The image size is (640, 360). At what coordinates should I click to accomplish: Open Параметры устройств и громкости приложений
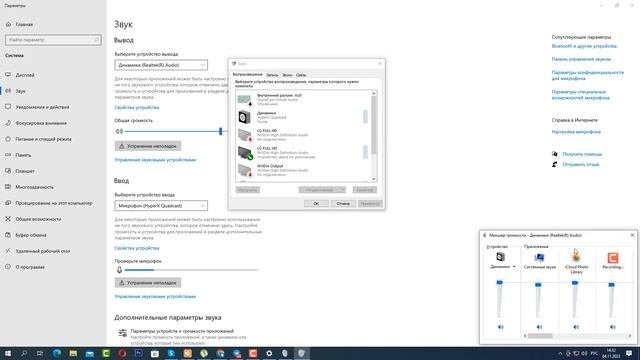point(182,331)
